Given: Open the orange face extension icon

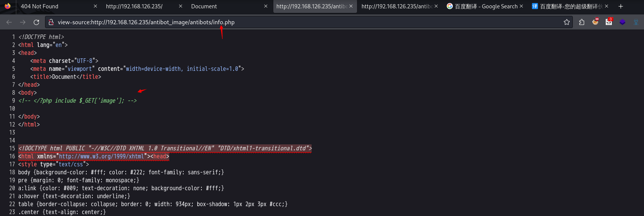Looking at the screenshot, I should pos(596,22).
